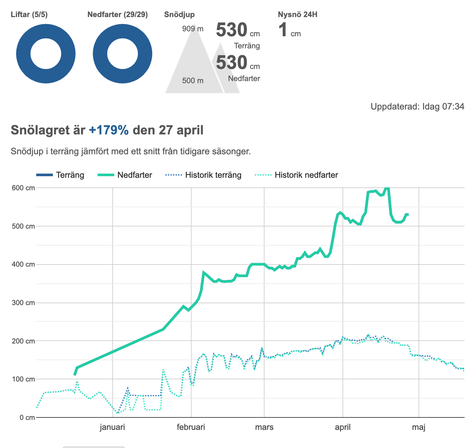Click the Nedfarter (29/29) donut chart
Viewport: 476px width, 448px height.
(x=123, y=54)
